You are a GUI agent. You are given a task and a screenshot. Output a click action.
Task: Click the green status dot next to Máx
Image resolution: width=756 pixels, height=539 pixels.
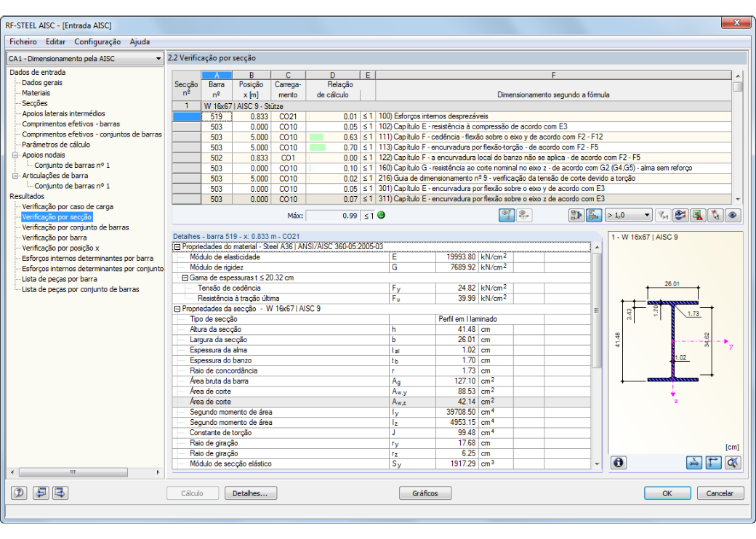(382, 215)
